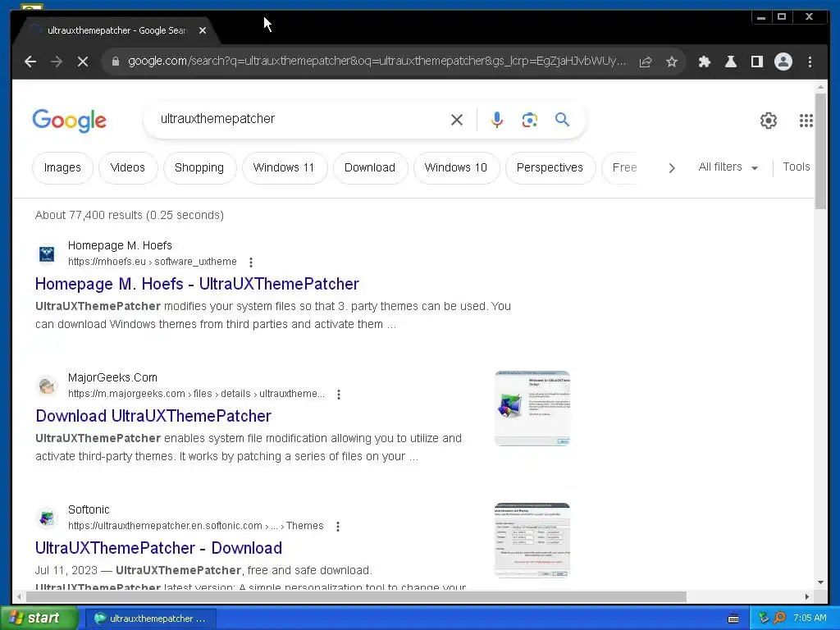Focus the Google search input field
The width and height of the screenshot is (840, 630).
pos(300,119)
